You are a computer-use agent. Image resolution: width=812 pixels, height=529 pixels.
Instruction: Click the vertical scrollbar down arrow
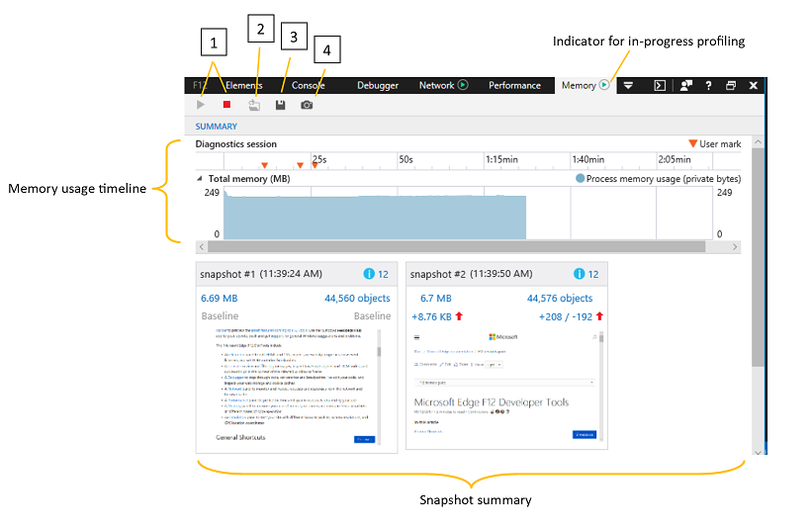(758, 453)
